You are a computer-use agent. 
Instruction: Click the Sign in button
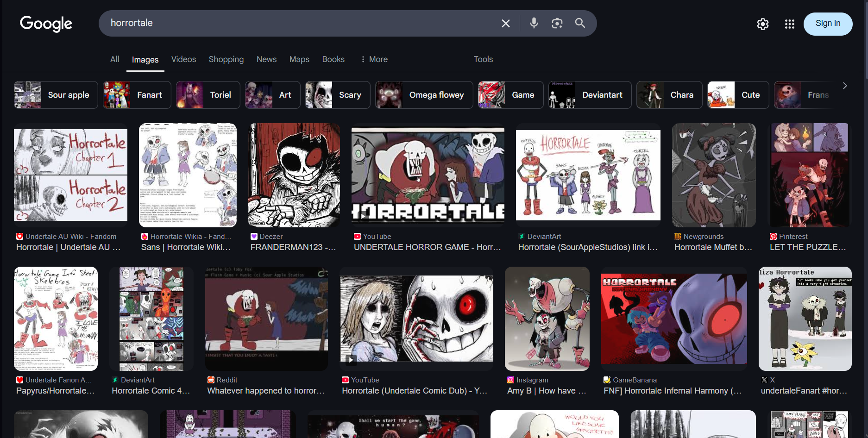tap(828, 24)
